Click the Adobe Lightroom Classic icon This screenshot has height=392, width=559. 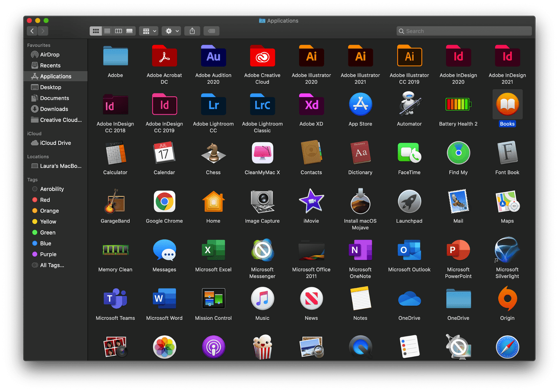[x=262, y=105]
